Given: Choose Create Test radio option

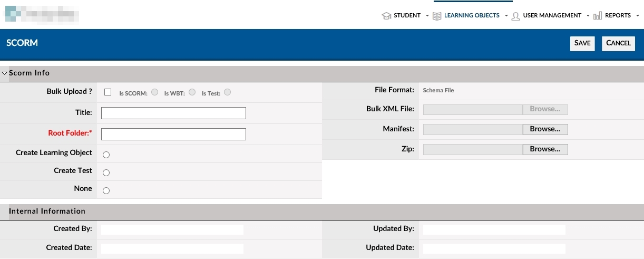Looking at the screenshot, I should [106, 173].
